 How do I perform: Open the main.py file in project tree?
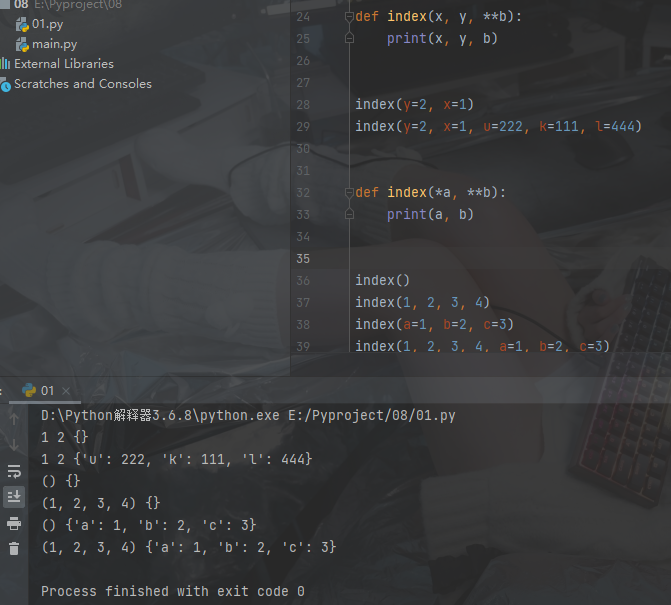tap(54, 44)
